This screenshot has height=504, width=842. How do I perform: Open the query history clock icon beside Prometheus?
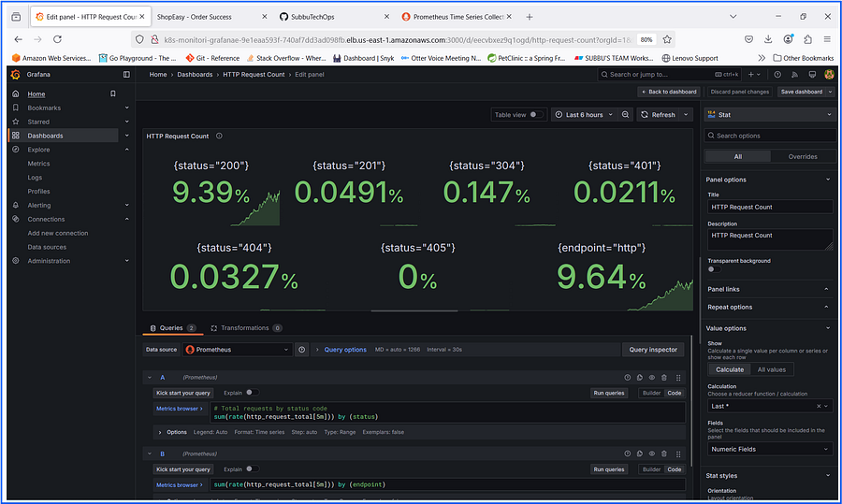(x=302, y=350)
